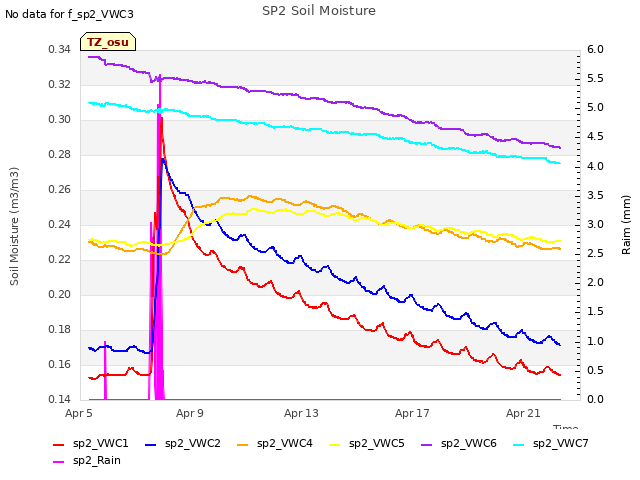The width and height of the screenshot is (640, 480).
Task: Click the Apr 21 x-axis label
Action: click(x=523, y=413)
